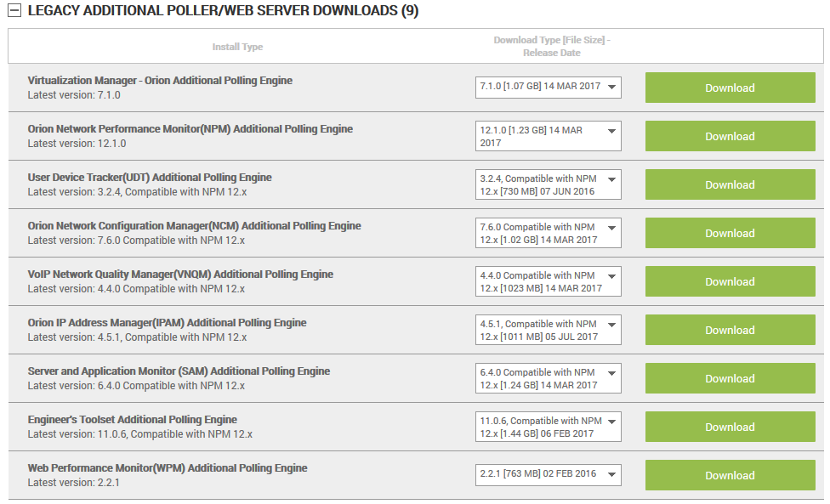
Task: Download User Device Tracker polling engine
Action: (x=730, y=184)
